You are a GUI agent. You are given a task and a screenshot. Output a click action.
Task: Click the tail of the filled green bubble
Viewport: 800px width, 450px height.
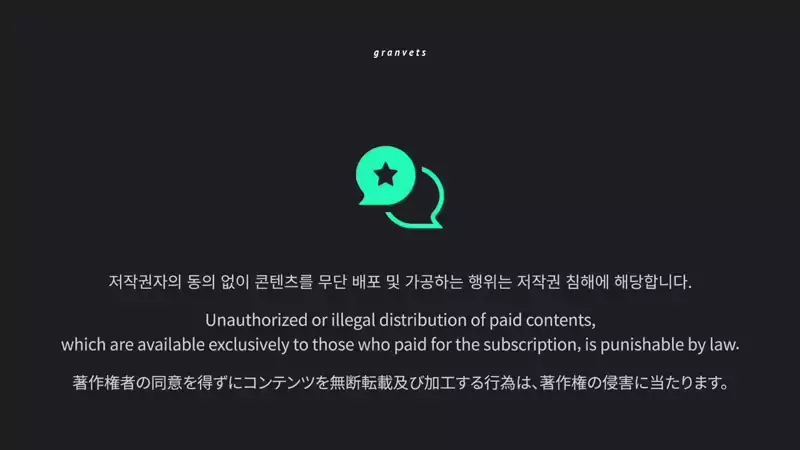[365, 199]
